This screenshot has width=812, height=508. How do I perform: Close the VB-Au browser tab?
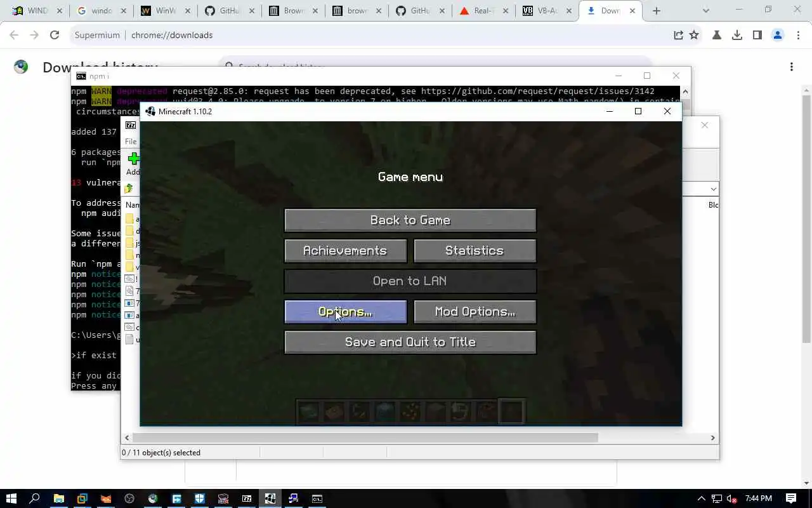tap(568, 11)
